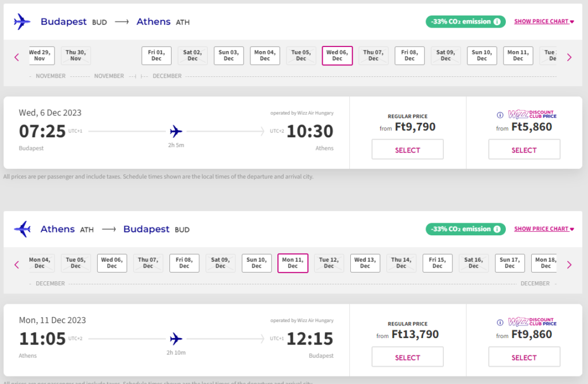Image resolution: width=588 pixels, height=384 pixels.
Task: Open Wizz Discount Club info icon for outbound flight
Action: pyautogui.click(x=500, y=115)
